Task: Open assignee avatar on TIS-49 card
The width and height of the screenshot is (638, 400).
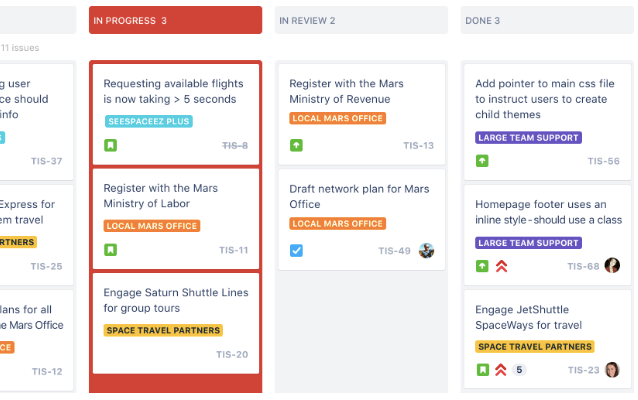Action: pyautogui.click(x=427, y=250)
